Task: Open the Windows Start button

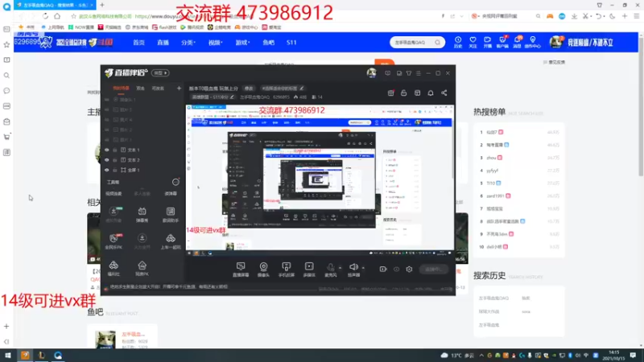Action: tap(8, 356)
